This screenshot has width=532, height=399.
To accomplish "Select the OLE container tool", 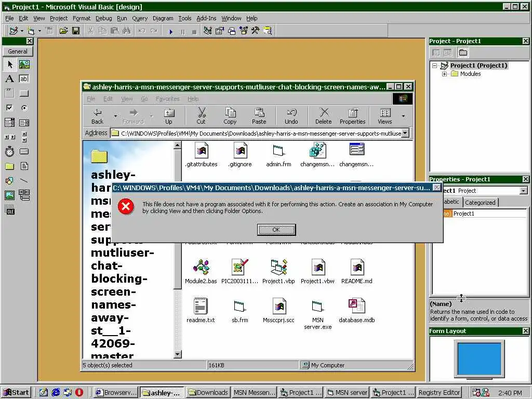I will tap(10, 210).
